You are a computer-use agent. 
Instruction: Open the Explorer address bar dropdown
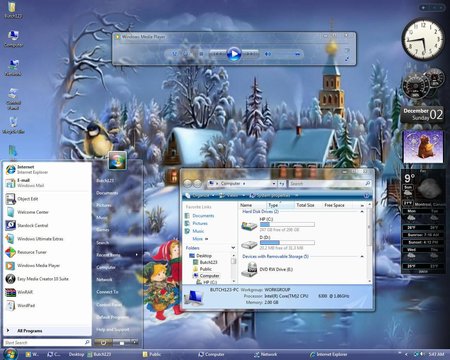(274, 183)
